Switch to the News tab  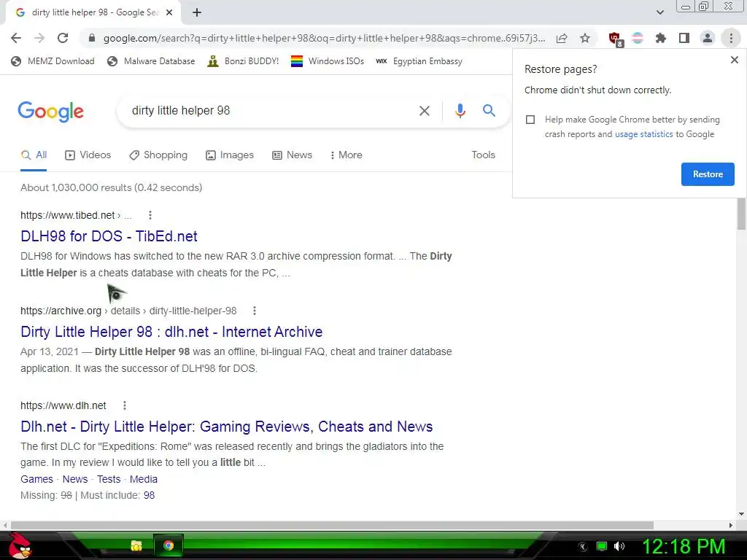[x=292, y=155]
